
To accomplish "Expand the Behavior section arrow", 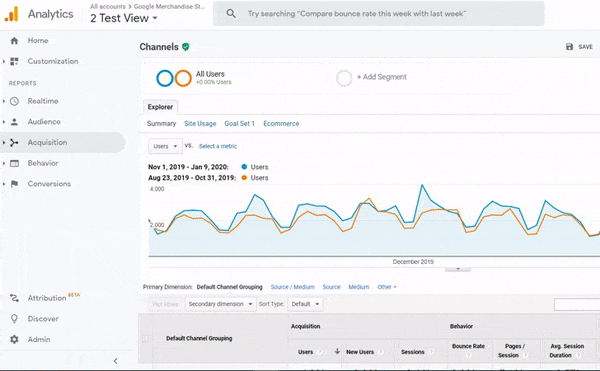I will (4, 163).
